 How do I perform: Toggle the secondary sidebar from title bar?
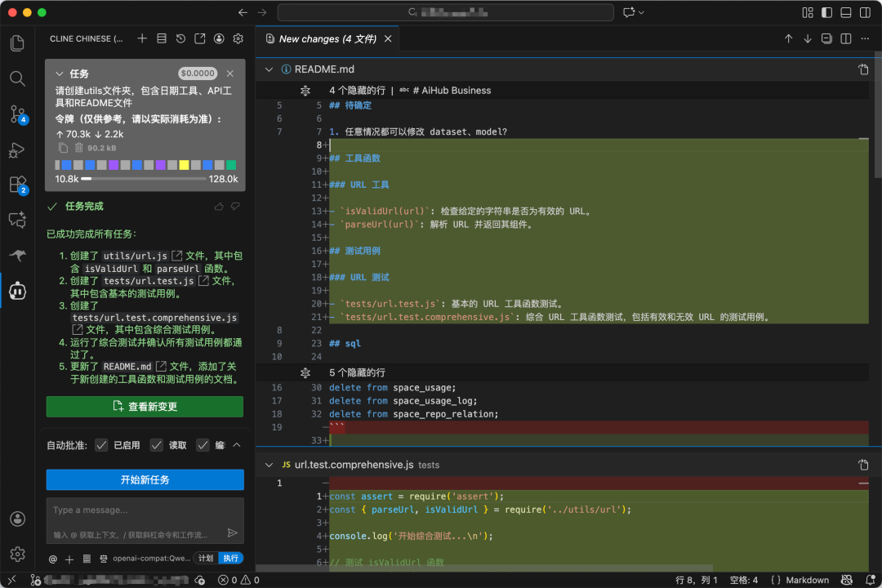click(x=865, y=12)
